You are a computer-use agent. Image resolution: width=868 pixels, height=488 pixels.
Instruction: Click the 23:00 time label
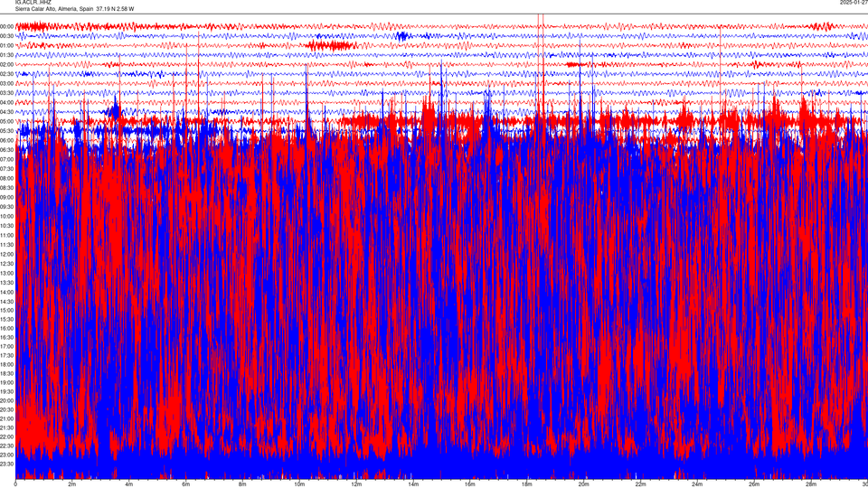pos(7,455)
